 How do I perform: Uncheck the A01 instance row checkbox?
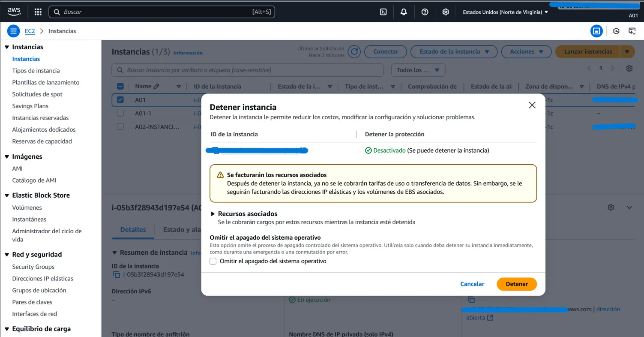[120, 100]
